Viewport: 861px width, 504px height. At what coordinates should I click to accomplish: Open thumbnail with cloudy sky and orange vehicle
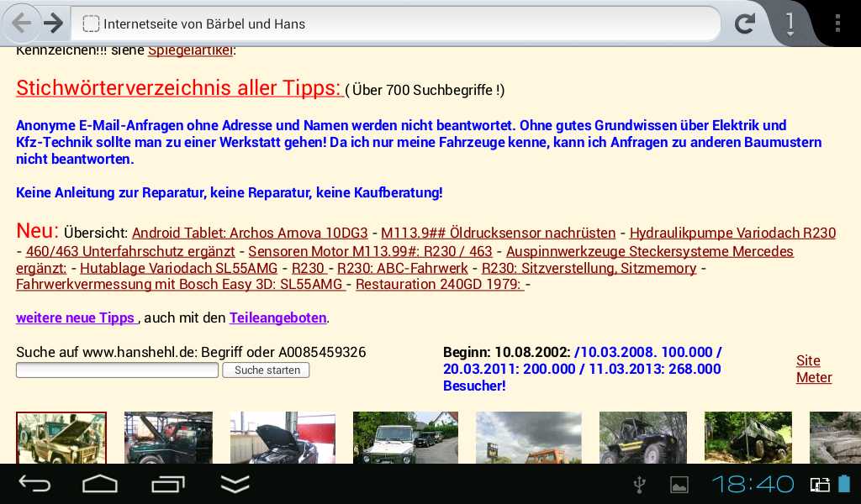pos(528,438)
